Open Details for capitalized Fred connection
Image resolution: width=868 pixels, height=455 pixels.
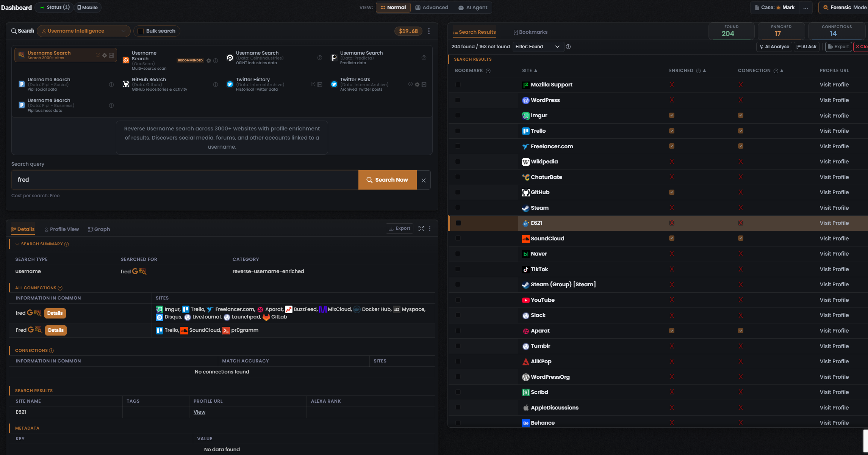56,330
